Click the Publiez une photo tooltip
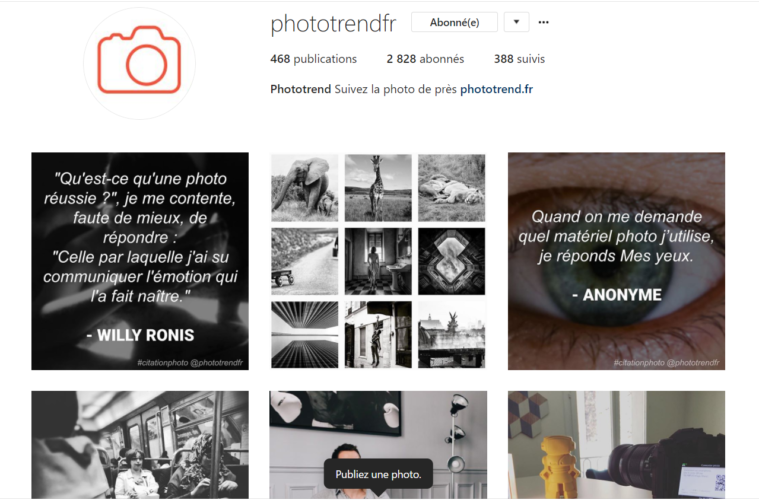759x500 pixels. coord(378,474)
